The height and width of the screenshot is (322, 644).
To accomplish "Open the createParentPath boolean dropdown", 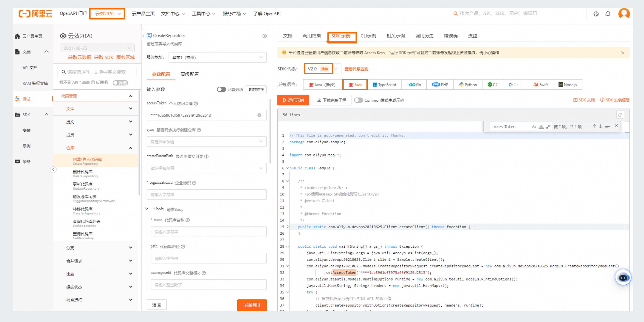I will click(x=207, y=168).
